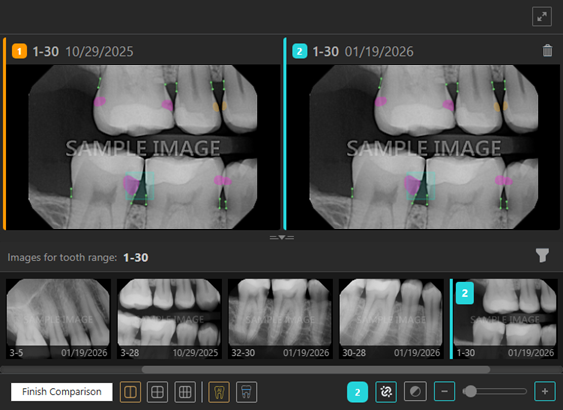Select the two-panel comparison layout

(130, 392)
